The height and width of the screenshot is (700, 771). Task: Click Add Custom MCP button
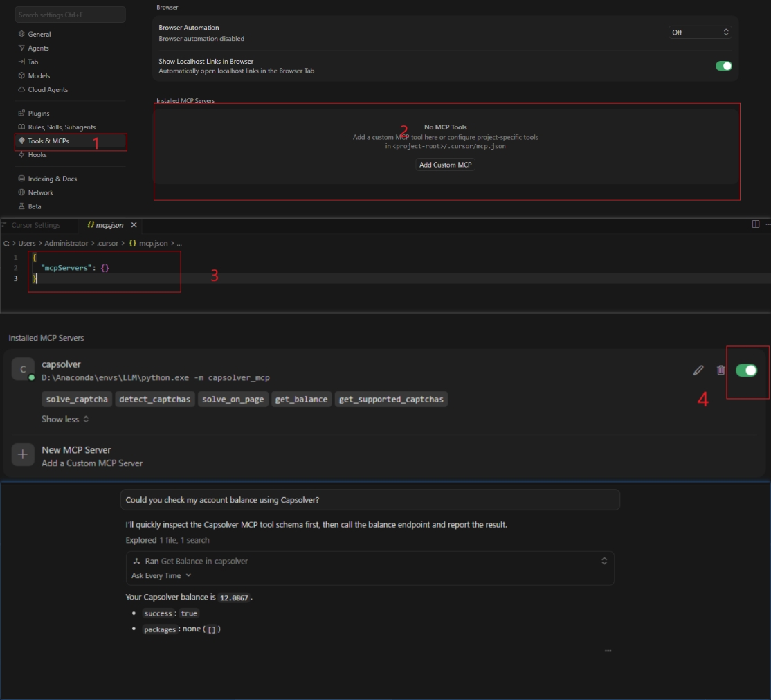446,165
